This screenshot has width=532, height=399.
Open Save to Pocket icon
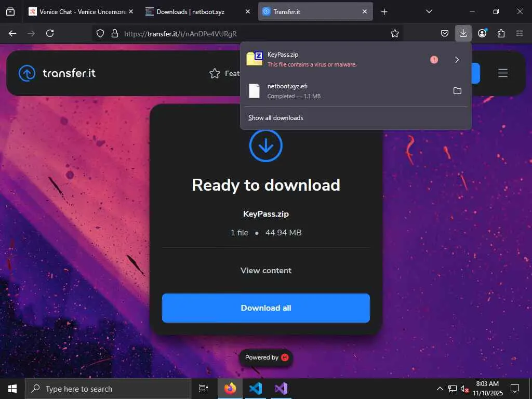tap(445, 33)
